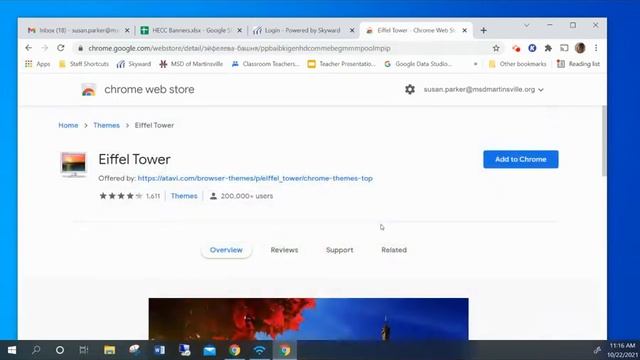
Task: Click the blue circular extension icon
Action: click(x=532, y=48)
